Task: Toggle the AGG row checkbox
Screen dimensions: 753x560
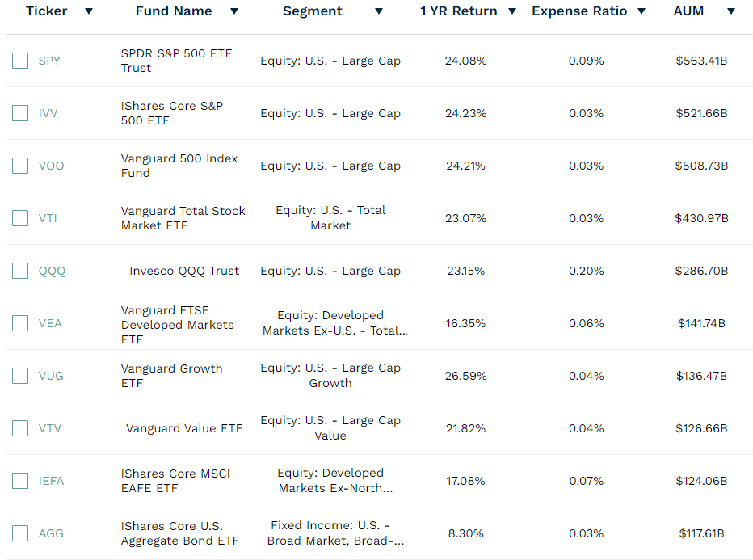Action: 20,533
